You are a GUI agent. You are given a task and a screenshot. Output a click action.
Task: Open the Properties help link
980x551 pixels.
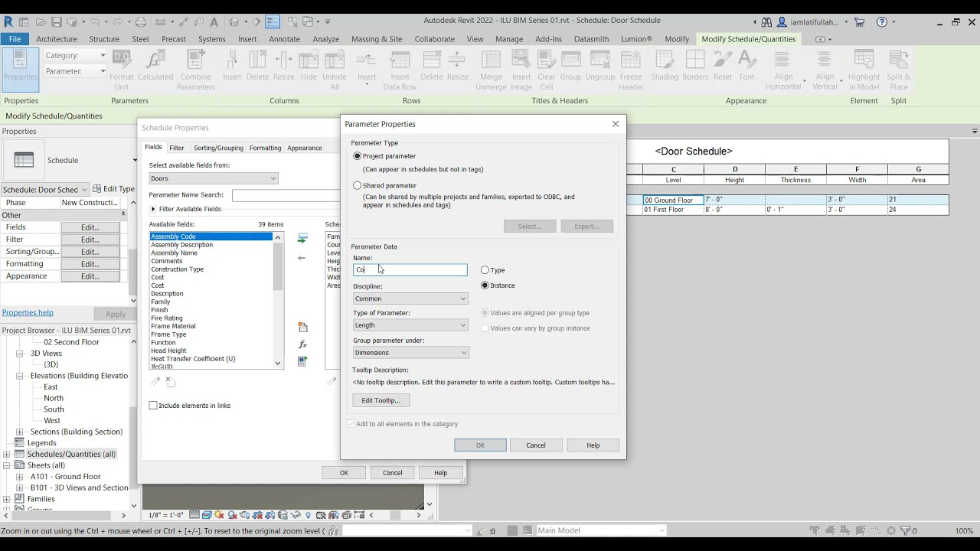coord(28,312)
